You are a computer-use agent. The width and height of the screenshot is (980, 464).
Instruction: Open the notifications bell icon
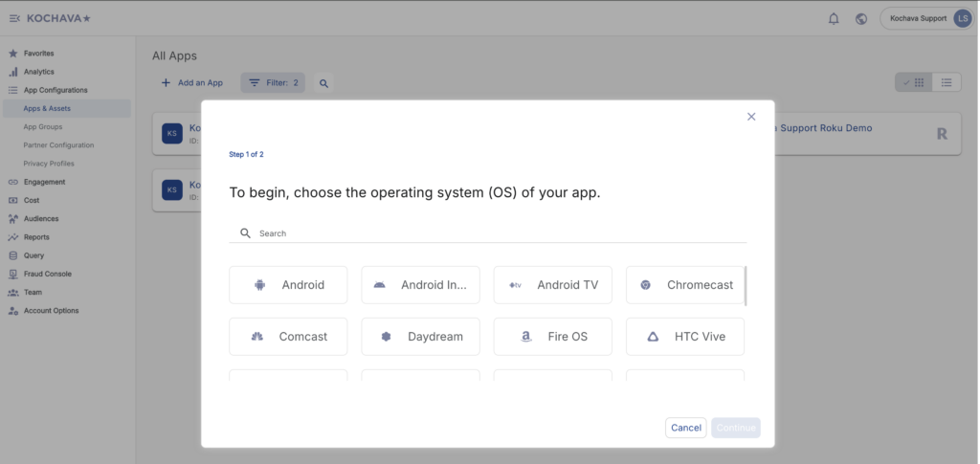pyautogui.click(x=834, y=18)
